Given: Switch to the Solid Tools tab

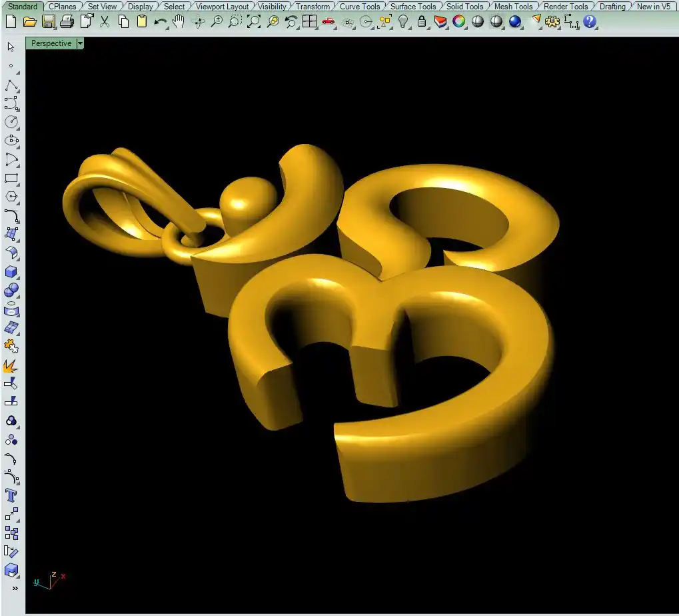Looking at the screenshot, I should tap(464, 6).
